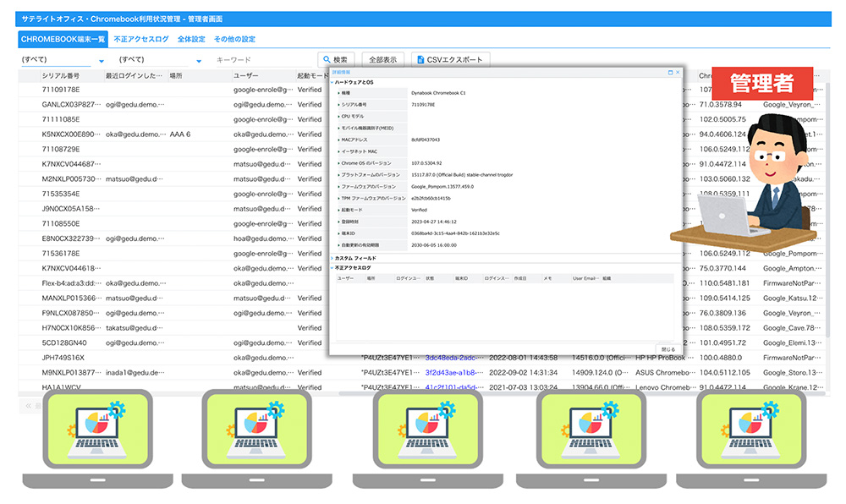Click timestamp 2022-08-01 14:43:58
The height and width of the screenshot is (504, 846).
pyautogui.click(x=524, y=358)
